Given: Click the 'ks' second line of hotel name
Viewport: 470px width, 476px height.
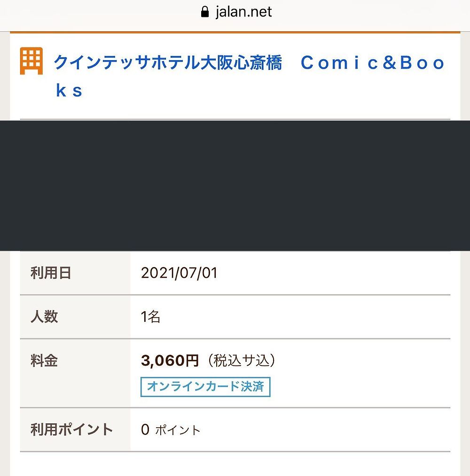Looking at the screenshot, I should tap(69, 91).
